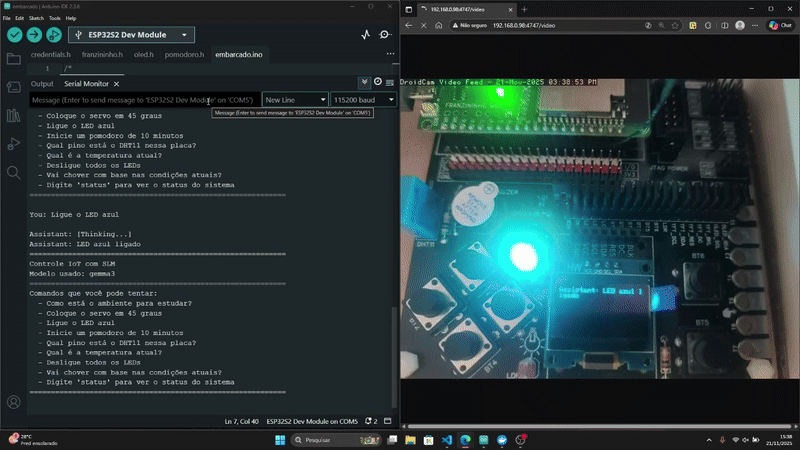The image size is (800, 450).
Task: Switch to the pomodoro.h tab
Action: click(183, 55)
